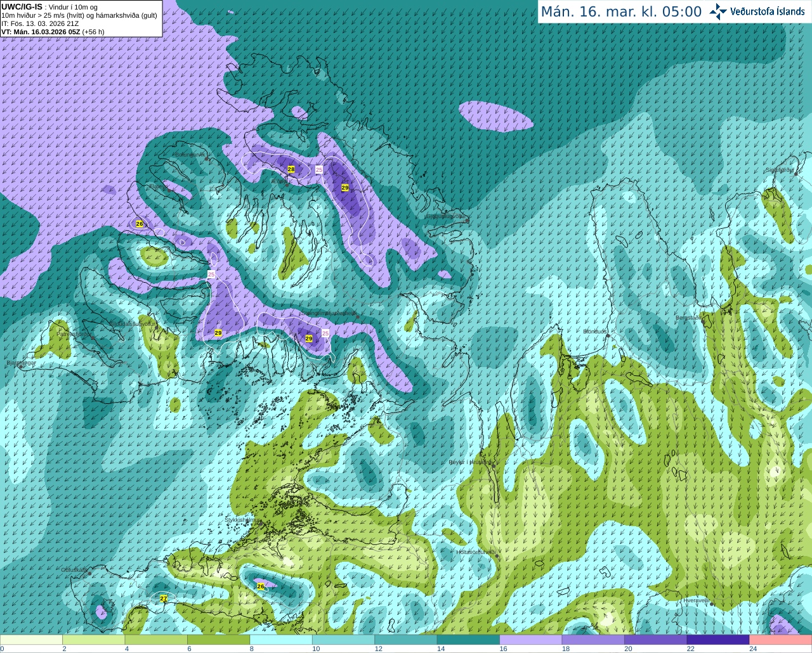
Task: Select the date header Mán. 16. mar. kl. 05:00
Action: coord(621,11)
